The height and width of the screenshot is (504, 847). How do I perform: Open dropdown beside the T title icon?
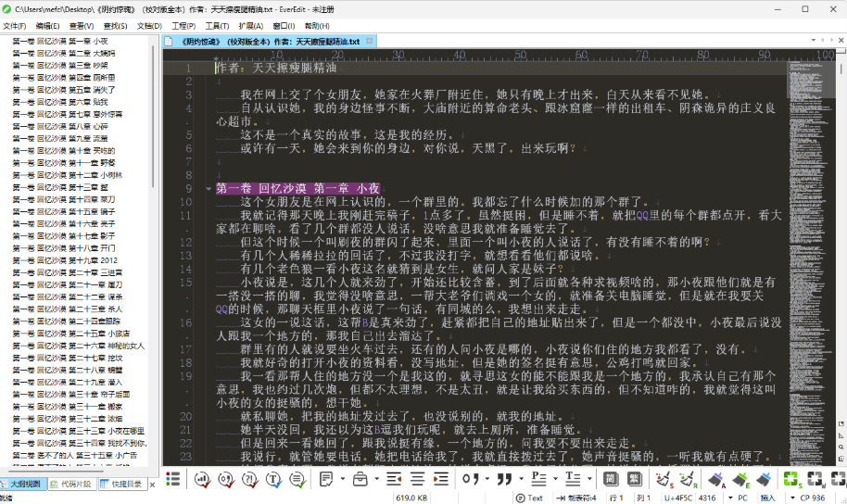coord(588,479)
